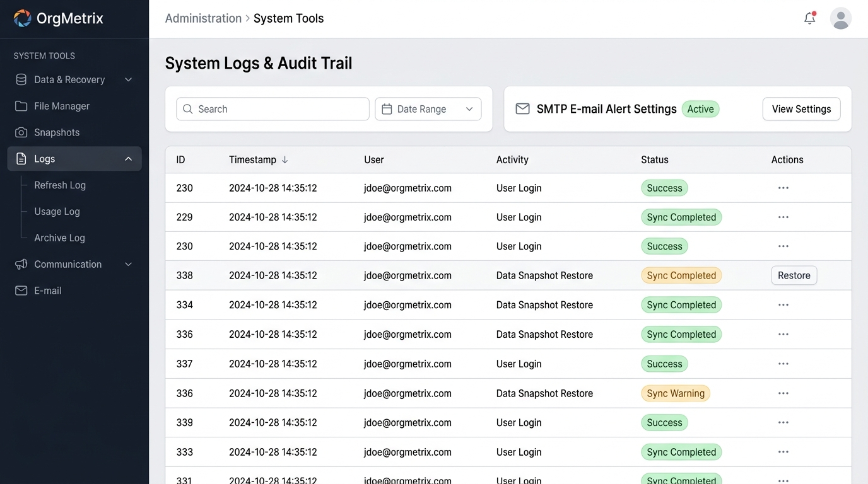
Task: Expand the Data & Recovery chevron
Action: (129, 79)
